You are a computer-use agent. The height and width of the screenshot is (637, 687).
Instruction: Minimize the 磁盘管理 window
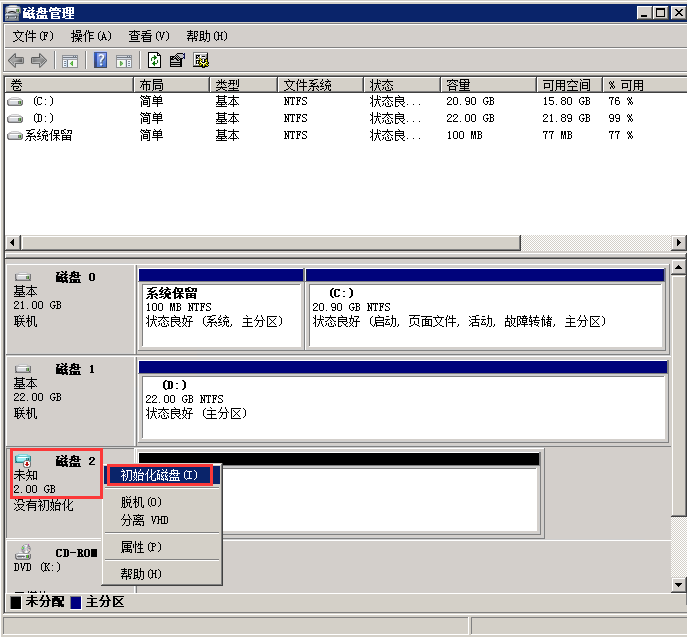tap(644, 13)
